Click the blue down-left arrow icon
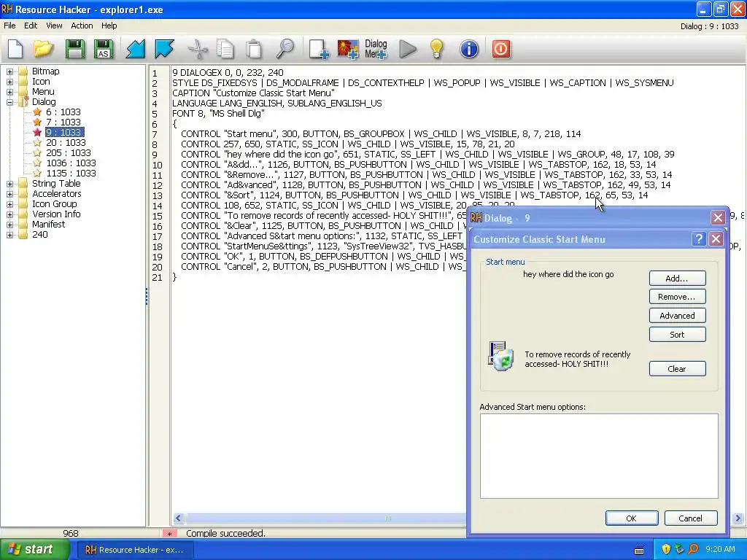Viewport: 747px width, 560px height. pyautogui.click(x=135, y=49)
